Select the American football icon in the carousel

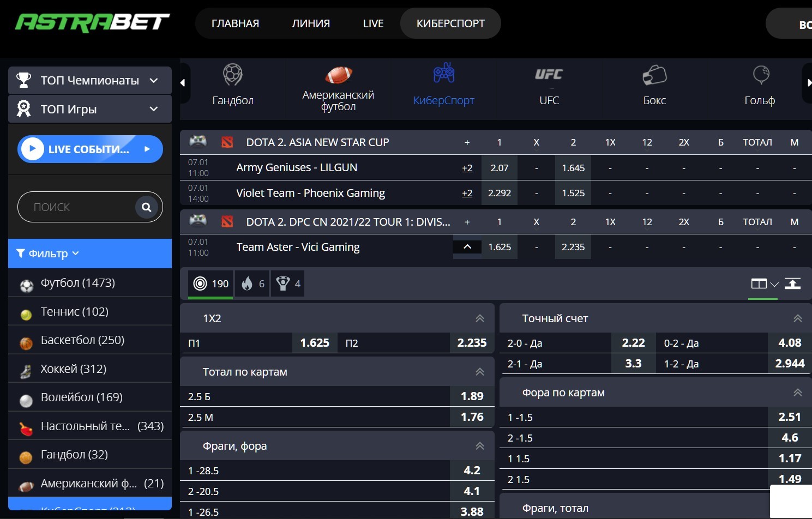click(338, 75)
